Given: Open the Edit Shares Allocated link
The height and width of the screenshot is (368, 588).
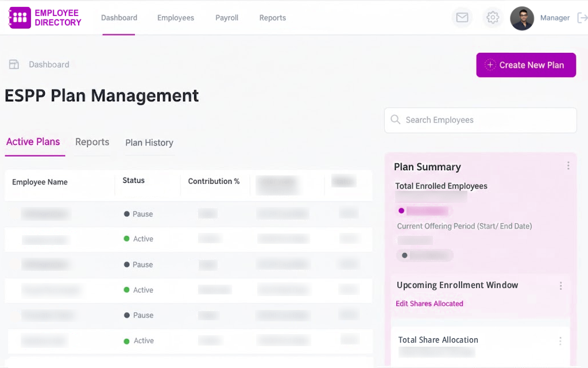Looking at the screenshot, I should pos(430,304).
